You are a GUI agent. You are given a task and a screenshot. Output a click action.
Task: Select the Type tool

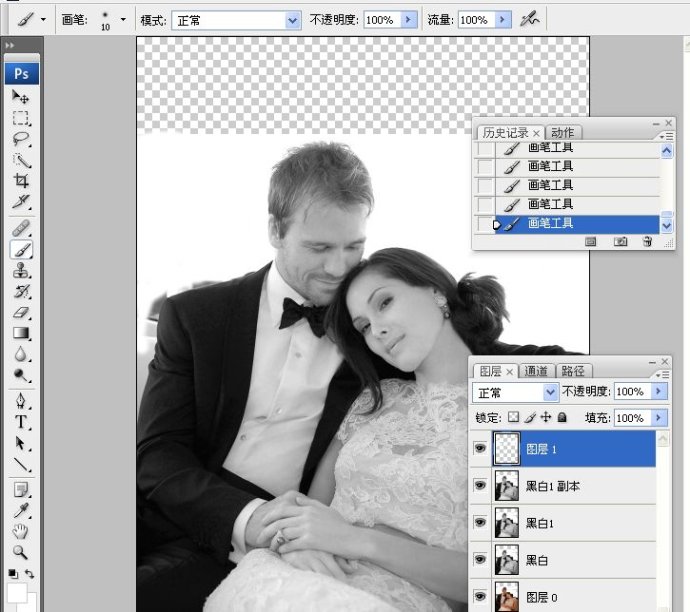point(20,422)
